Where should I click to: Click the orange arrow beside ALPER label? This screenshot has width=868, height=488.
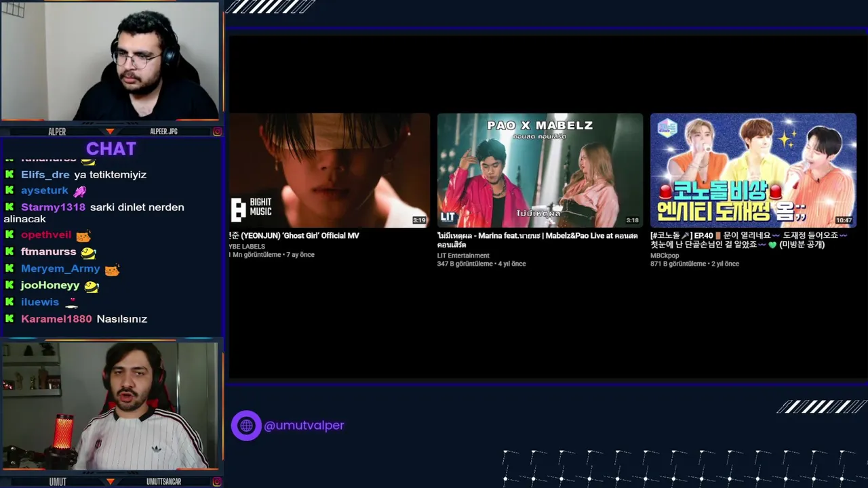[110, 131]
